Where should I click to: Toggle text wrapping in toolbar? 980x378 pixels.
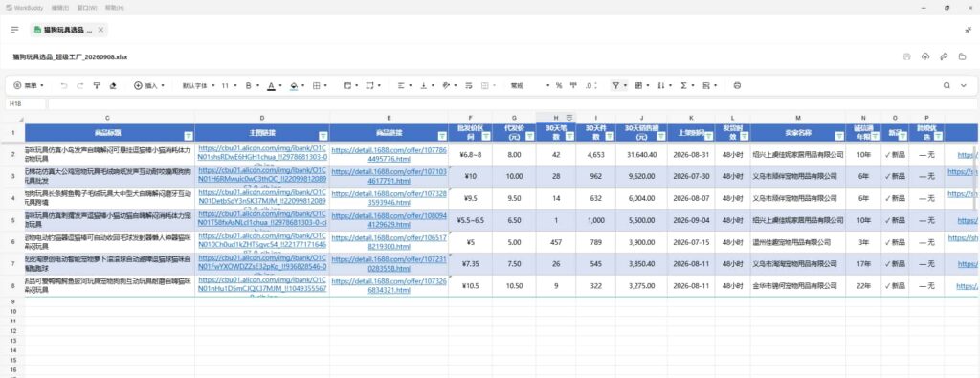[468, 85]
